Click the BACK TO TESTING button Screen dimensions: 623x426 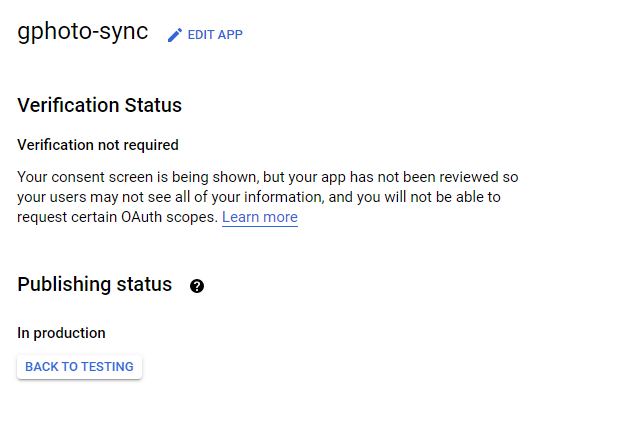[x=79, y=367]
